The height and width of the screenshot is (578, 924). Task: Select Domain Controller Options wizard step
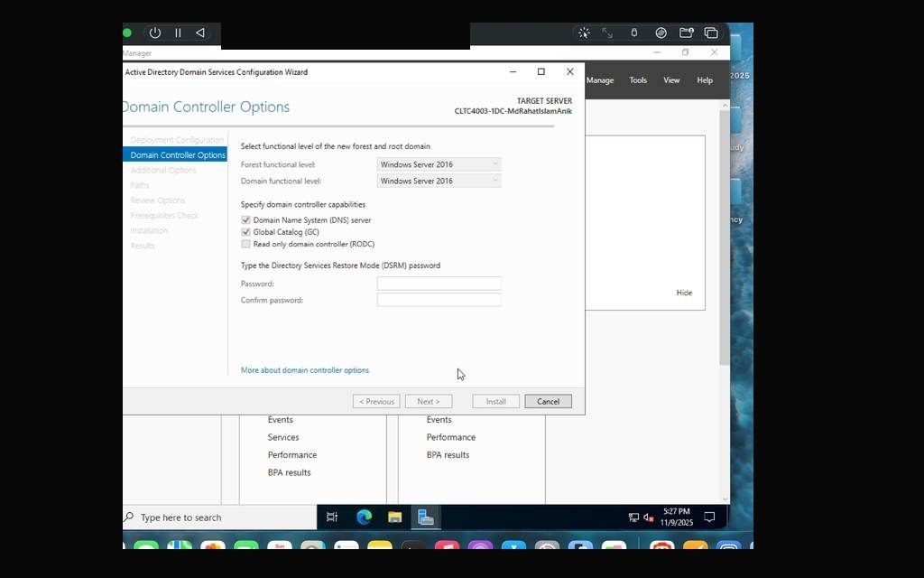point(175,155)
